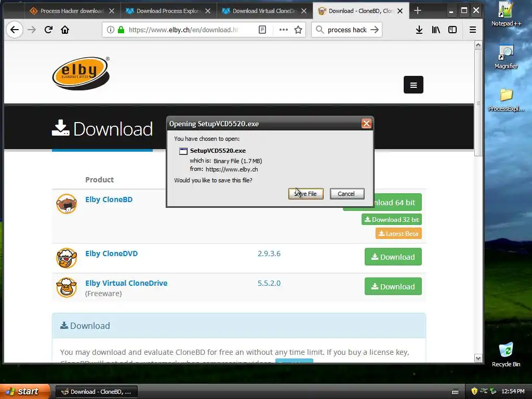Open the ProcessExpl... desktop folder
The width and height of the screenshot is (532, 399).
[x=506, y=100]
